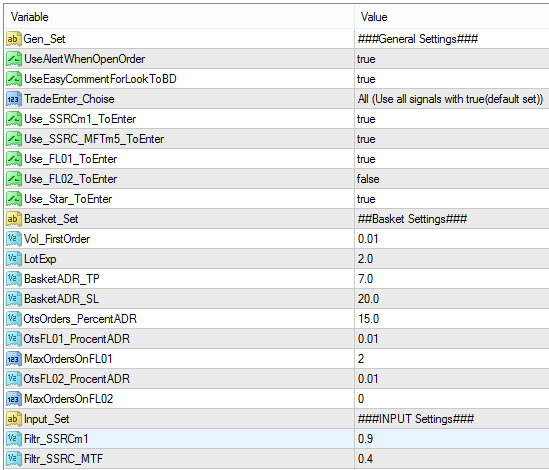Click the integer icon beside MaxOrdersOnFL02

pos(14,399)
